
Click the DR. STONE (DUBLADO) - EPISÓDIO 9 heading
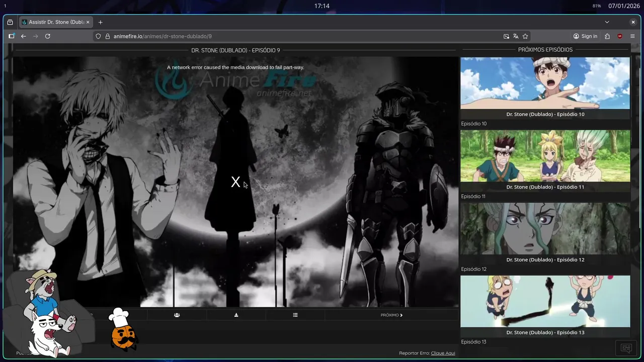click(235, 50)
